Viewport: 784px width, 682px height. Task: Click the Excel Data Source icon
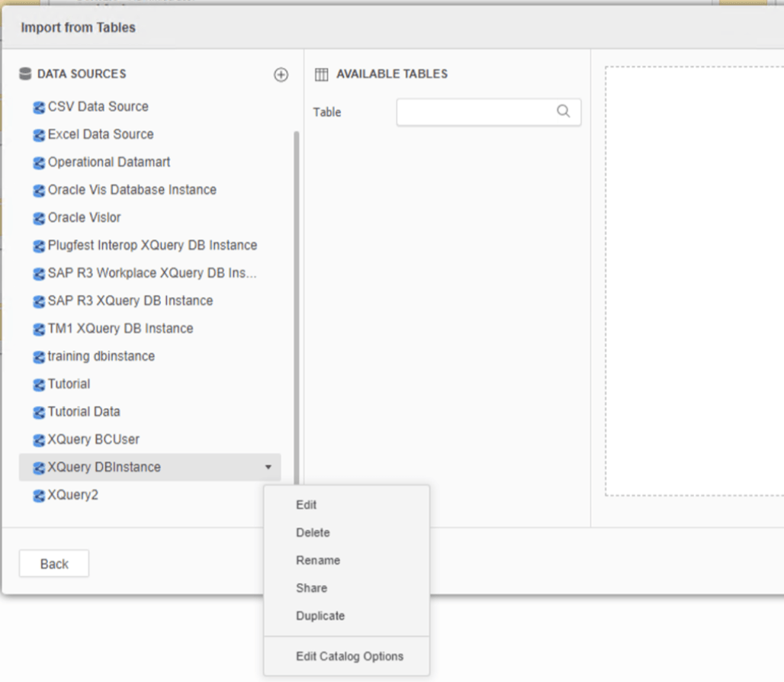point(39,135)
